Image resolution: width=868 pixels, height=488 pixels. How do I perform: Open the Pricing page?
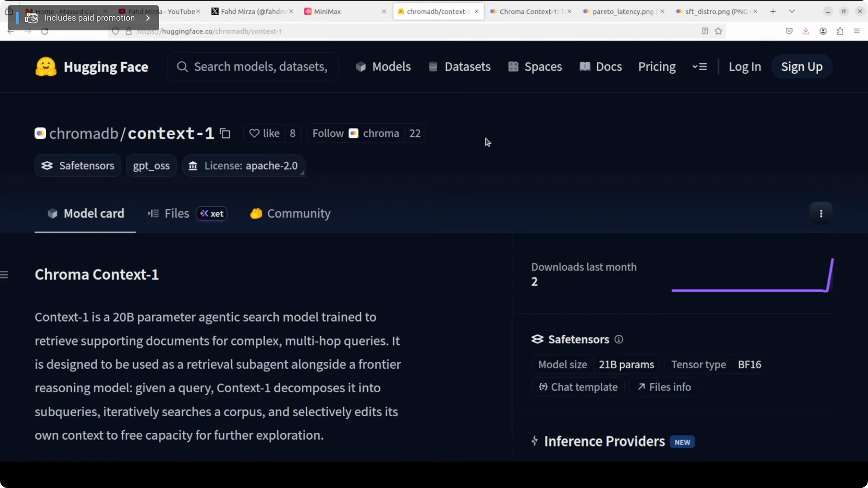click(x=657, y=67)
